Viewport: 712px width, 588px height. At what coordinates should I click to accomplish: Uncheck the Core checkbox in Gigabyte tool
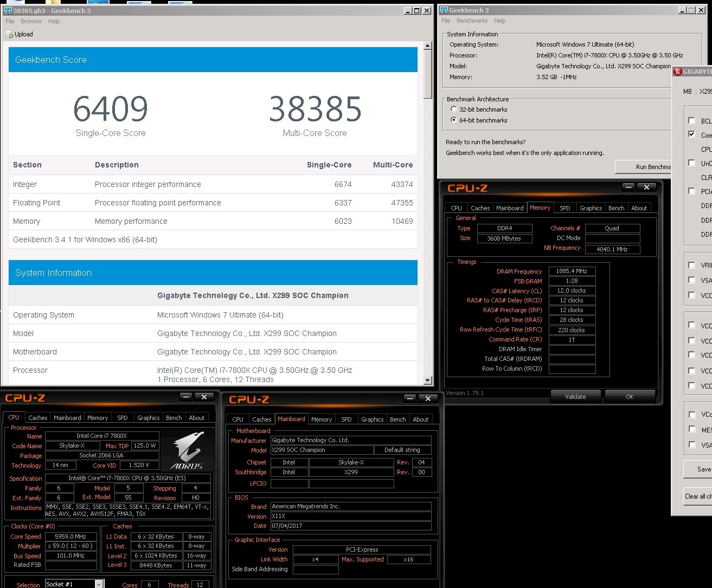pyautogui.click(x=691, y=134)
